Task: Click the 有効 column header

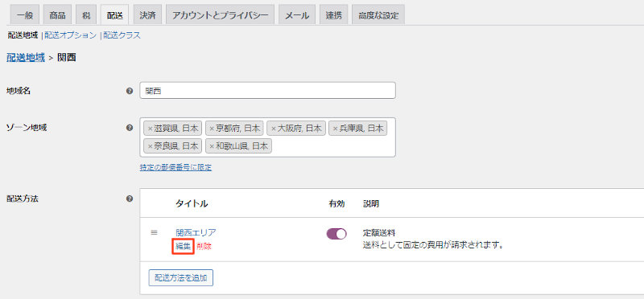Action: click(336, 204)
